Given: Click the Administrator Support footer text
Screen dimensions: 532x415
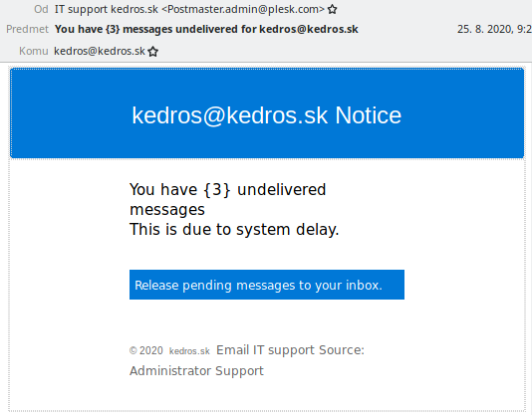Looking at the screenshot, I should [x=196, y=370].
